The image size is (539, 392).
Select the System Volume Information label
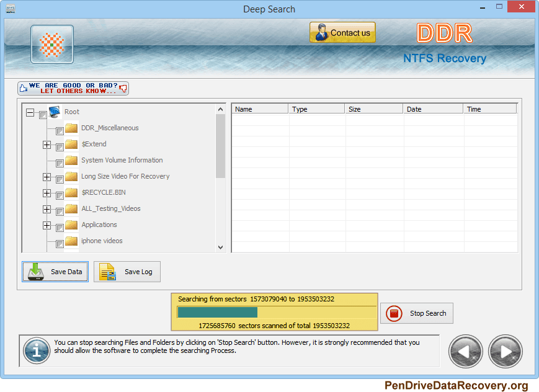(122, 160)
